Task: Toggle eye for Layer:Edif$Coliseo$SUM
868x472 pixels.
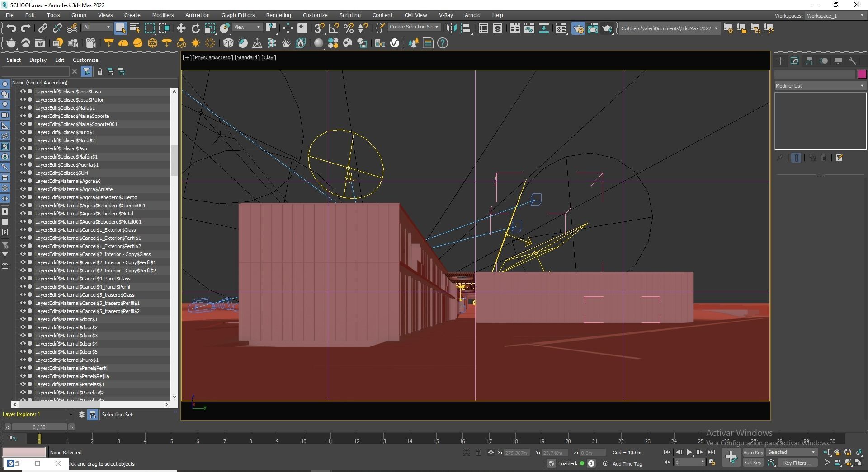Action: pyautogui.click(x=23, y=173)
